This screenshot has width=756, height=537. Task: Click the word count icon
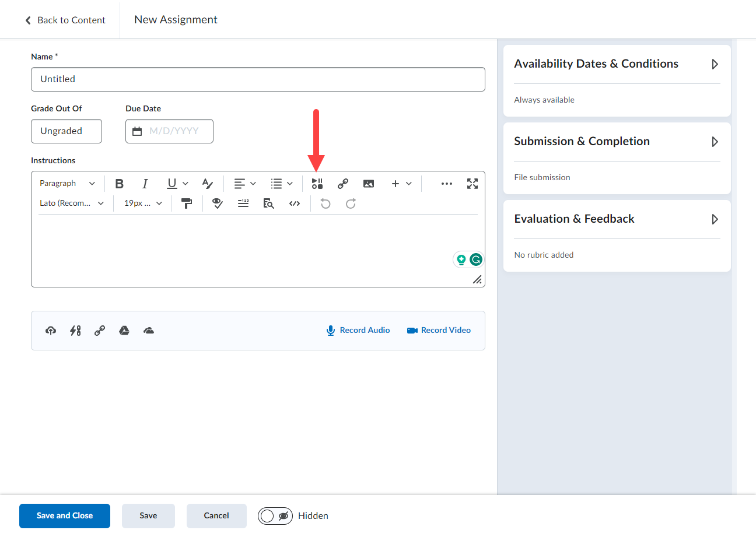coord(243,203)
